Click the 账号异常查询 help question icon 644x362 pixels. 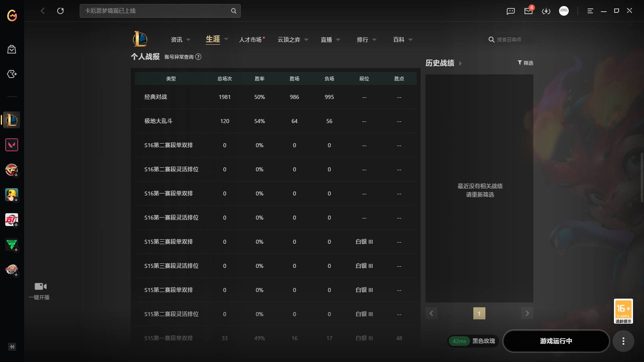coord(198,57)
